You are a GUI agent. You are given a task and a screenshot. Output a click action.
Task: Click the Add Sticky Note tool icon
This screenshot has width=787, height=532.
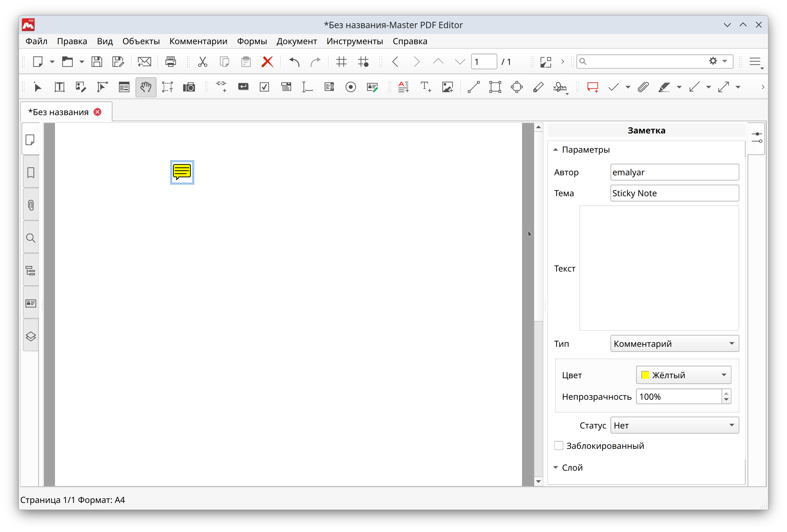point(593,87)
